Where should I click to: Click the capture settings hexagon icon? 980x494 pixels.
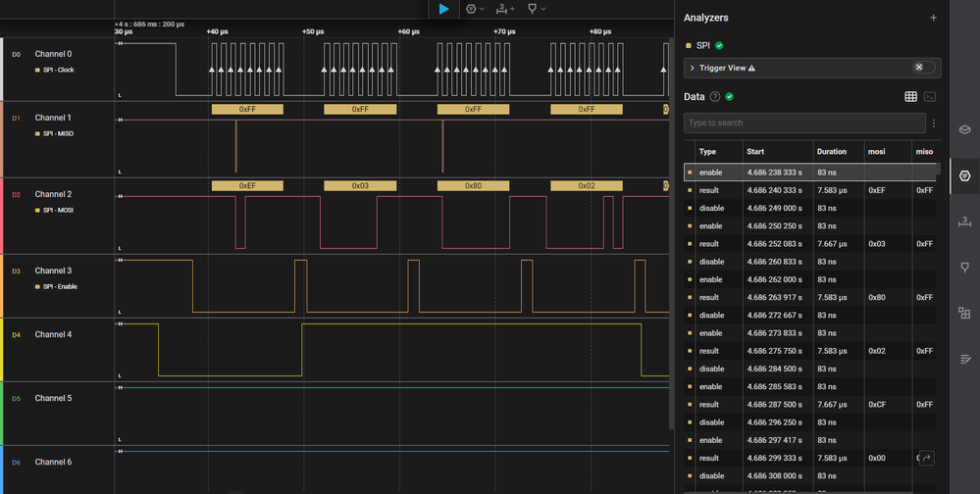(x=471, y=9)
